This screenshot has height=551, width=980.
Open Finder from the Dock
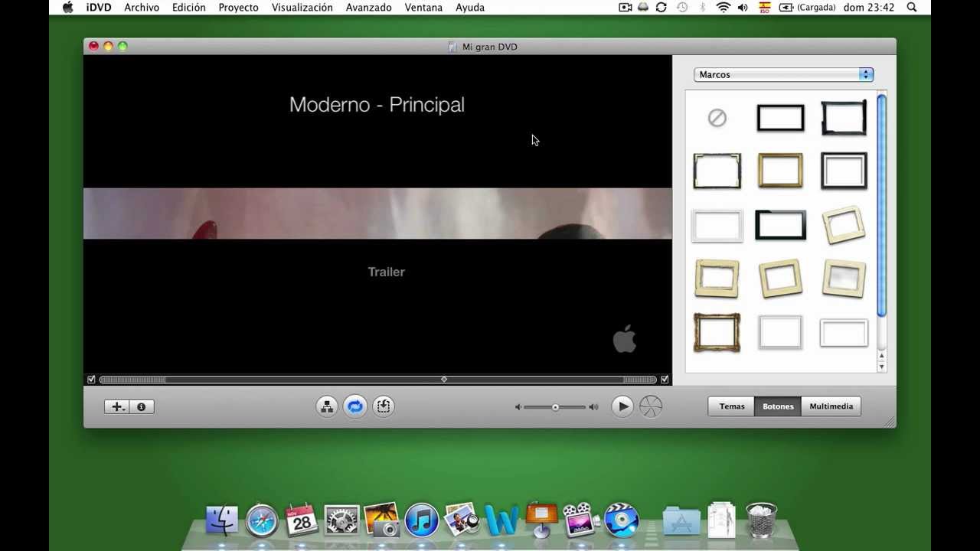[222, 520]
